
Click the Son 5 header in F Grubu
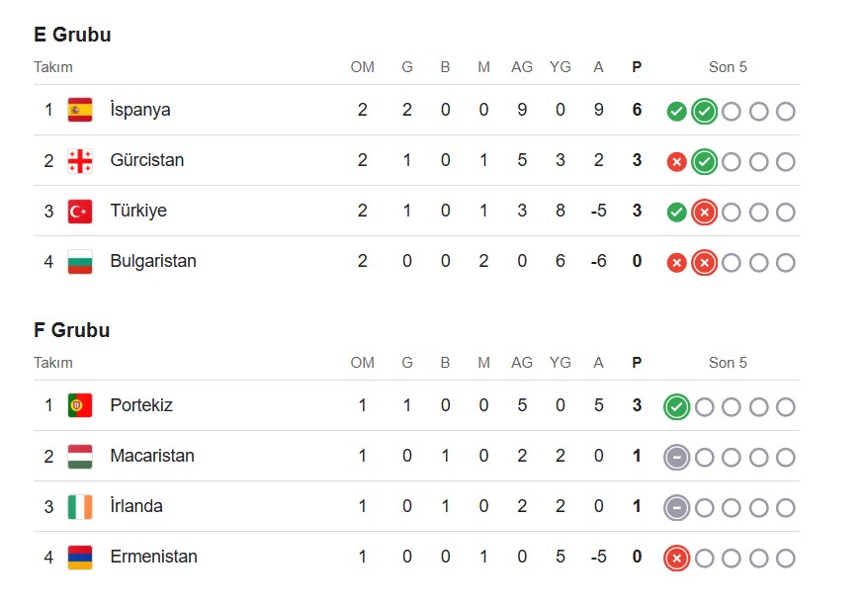coord(728,363)
